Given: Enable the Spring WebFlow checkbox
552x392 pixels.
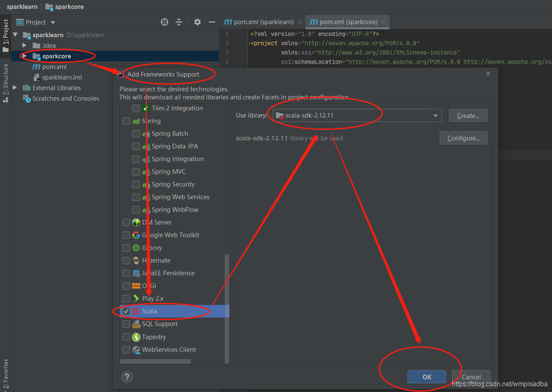Looking at the screenshot, I should point(136,210).
